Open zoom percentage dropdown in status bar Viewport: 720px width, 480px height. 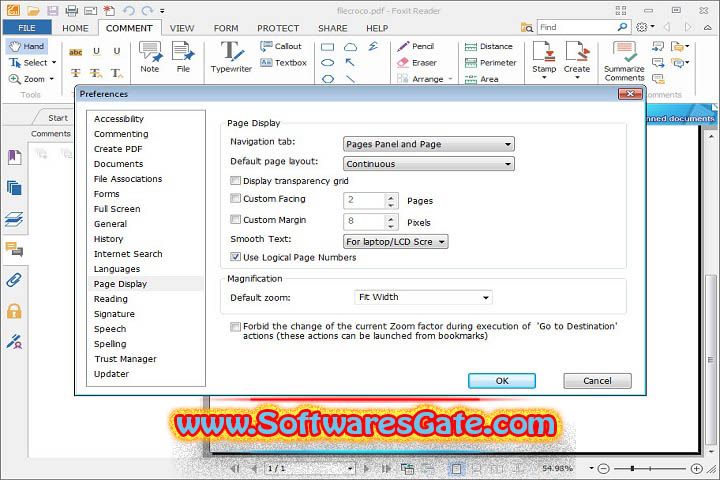coord(591,468)
